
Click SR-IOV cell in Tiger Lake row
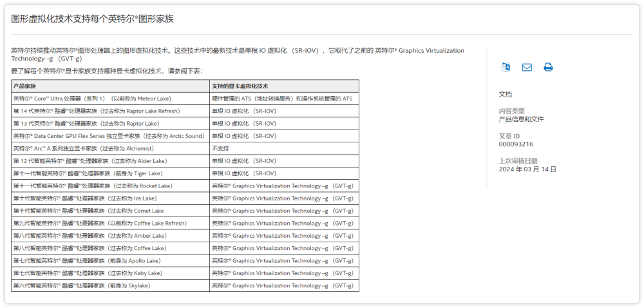284,173
